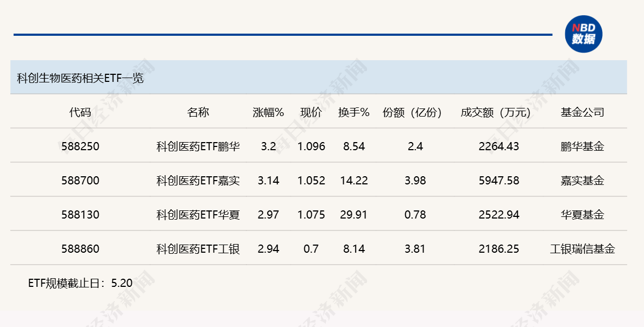Click the share amount 0.78

415,215
